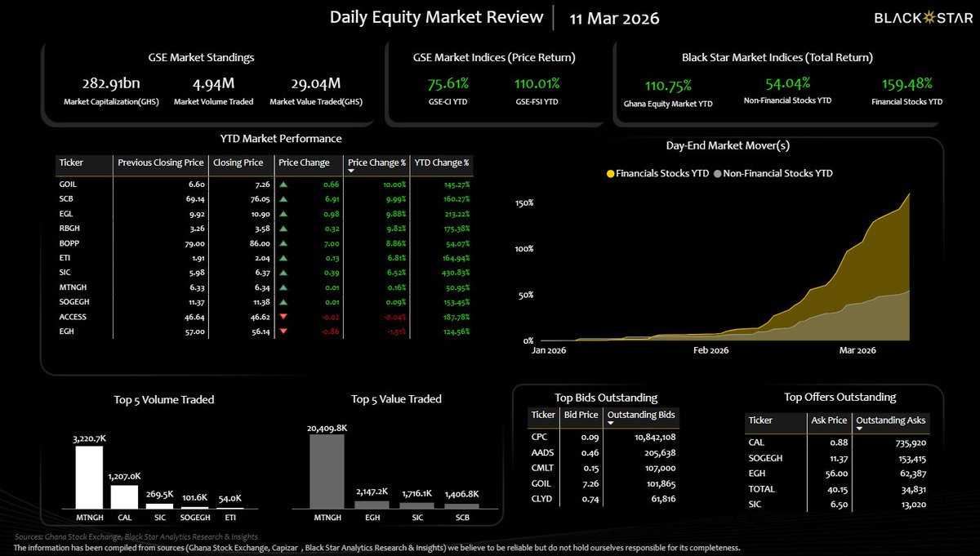
Task: Click the CPC ticker in Top Bids Outstanding
Action: (x=539, y=437)
